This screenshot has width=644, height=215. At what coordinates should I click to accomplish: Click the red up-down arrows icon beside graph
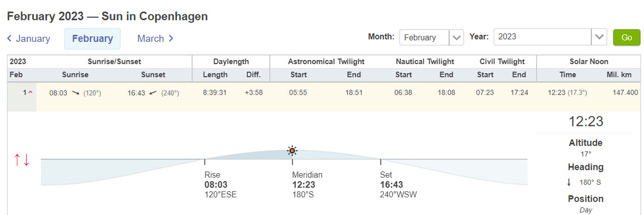(x=22, y=160)
